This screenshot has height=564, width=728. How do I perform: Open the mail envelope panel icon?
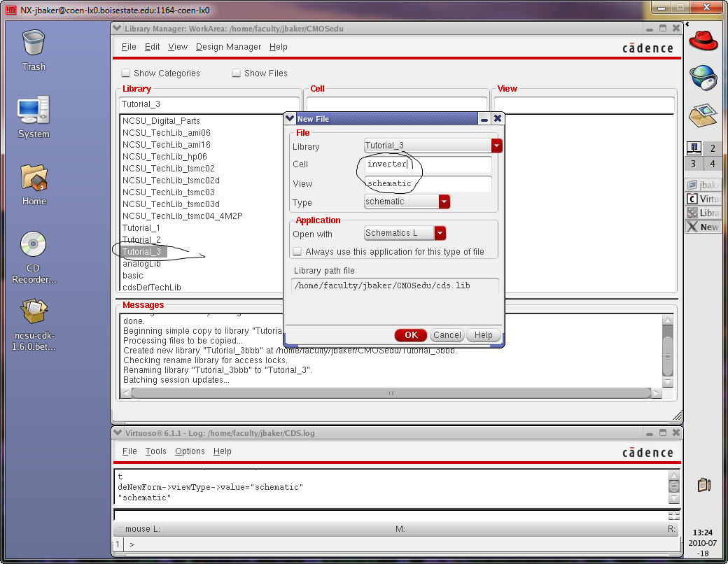pyautogui.click(x=703, y=115)
